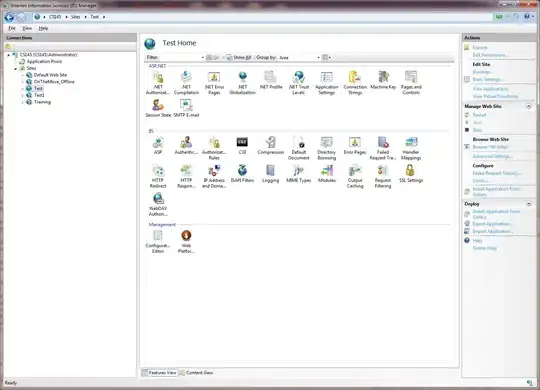Open the view style dropdown button

point(326,58)
